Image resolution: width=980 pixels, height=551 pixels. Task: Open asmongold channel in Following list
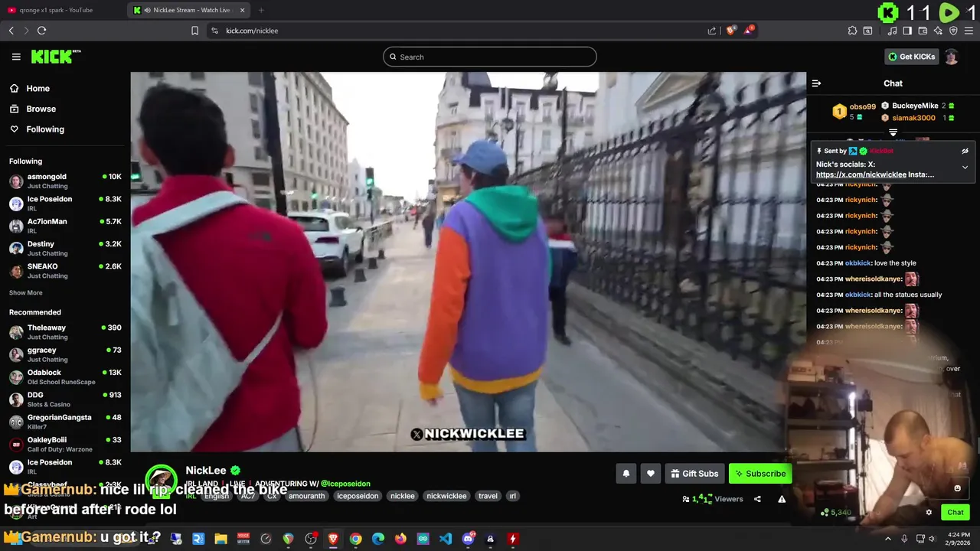click(x=65, y=181)
